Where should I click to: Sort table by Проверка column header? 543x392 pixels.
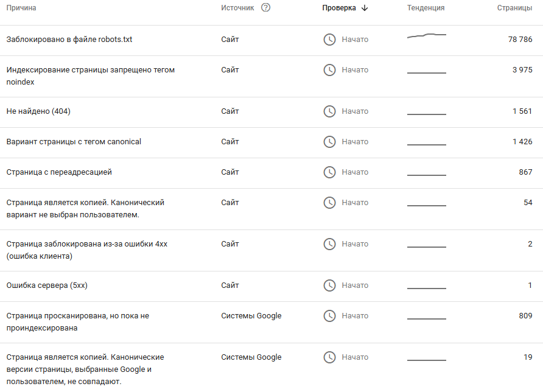(339, 8)
